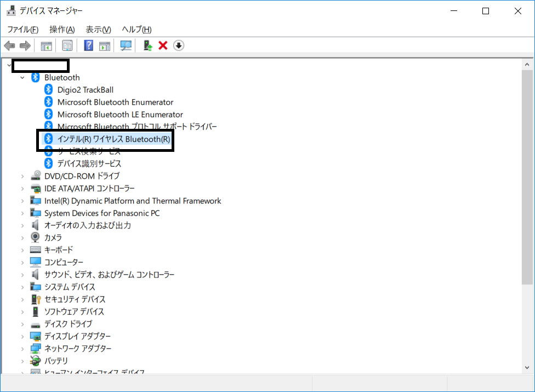Select the ソフトウェア デバイス label
The height and width of the screenshot is (392, 535).
pos(74,311)
